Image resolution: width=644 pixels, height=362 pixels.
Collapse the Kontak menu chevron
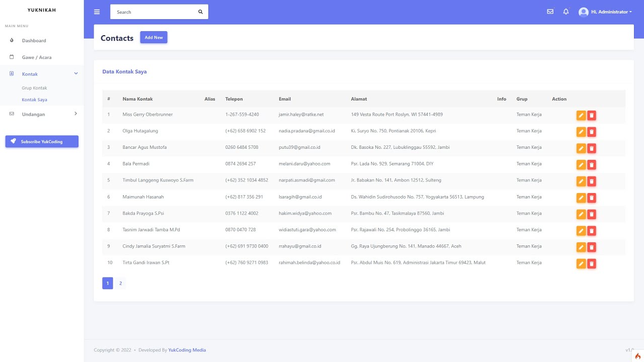pos(76,74)
